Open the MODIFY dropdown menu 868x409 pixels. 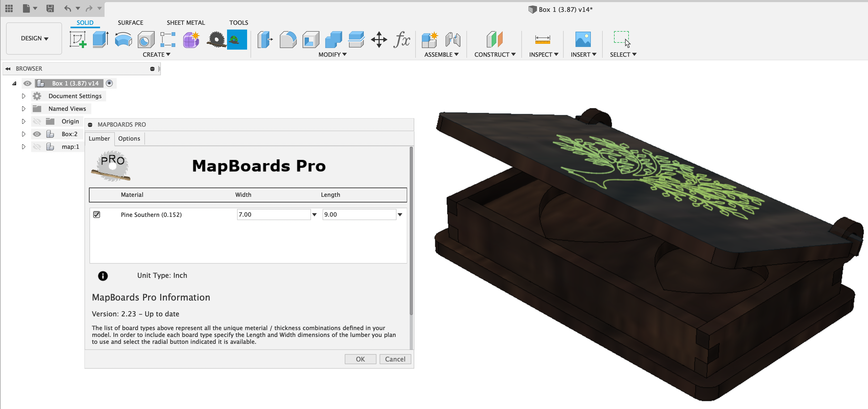click(x=332, y=55)
